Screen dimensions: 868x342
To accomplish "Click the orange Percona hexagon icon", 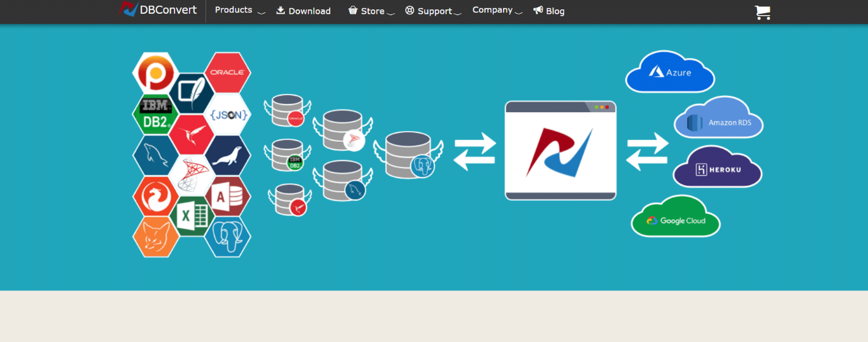I will pos(155,72).
